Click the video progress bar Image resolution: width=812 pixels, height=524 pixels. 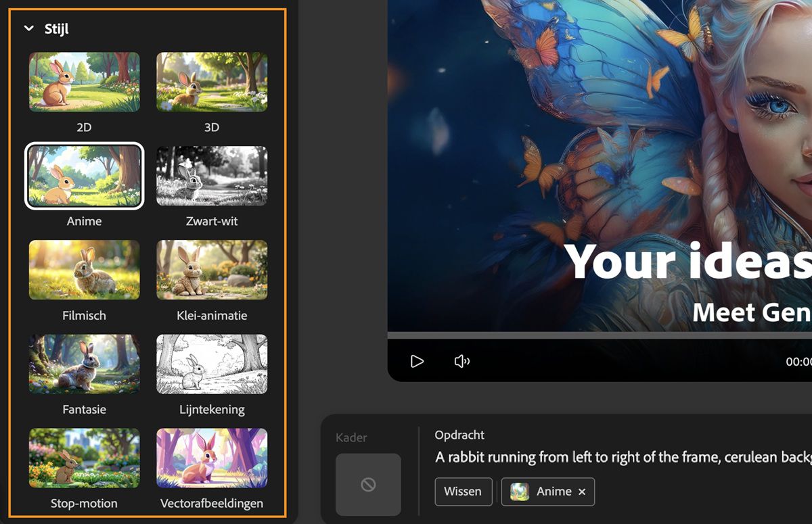(x=600, y=335)
